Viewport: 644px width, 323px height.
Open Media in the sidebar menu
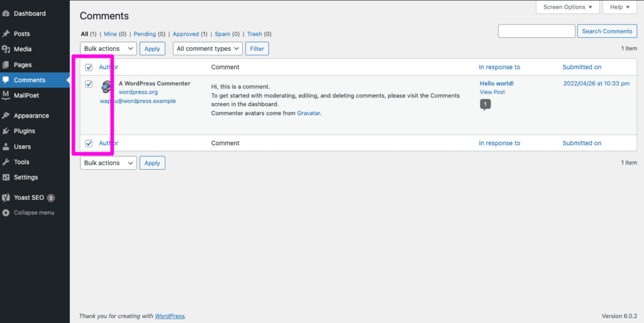[23, 49]
